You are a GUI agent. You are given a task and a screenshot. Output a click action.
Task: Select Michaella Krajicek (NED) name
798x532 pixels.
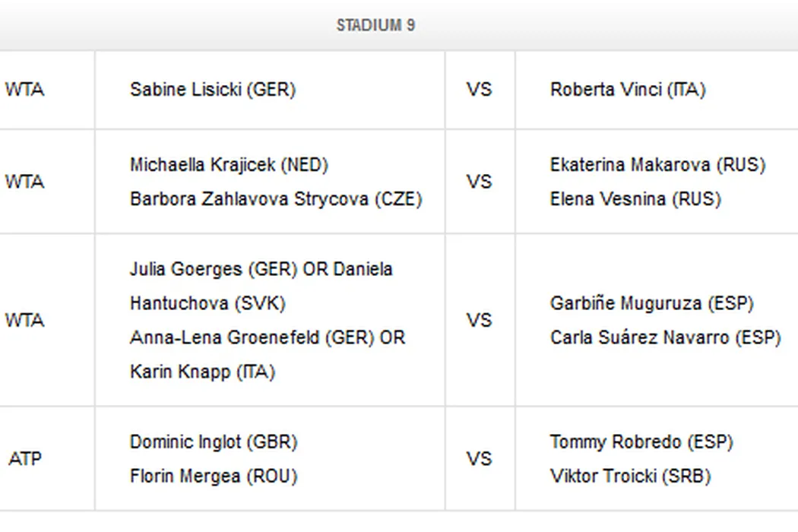click(229, 165)
